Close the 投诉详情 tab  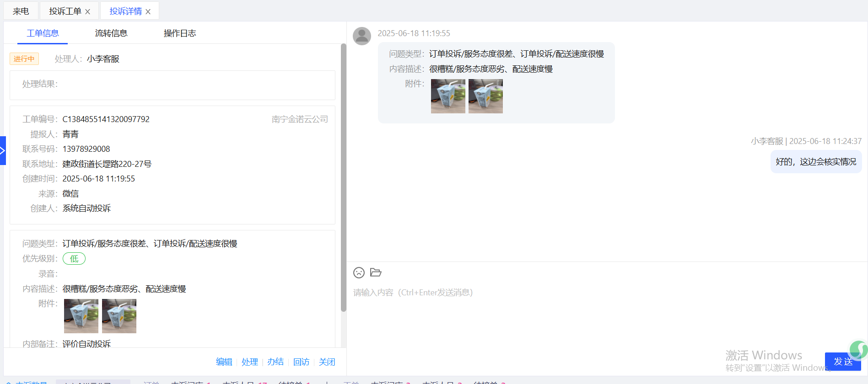pyautogui.click(x=148, y=12)
